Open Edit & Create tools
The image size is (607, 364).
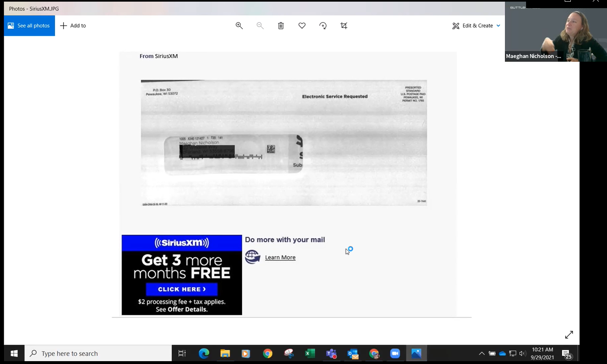tap(476, 25)
